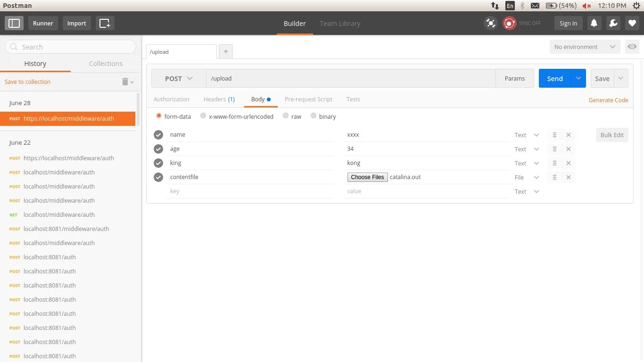Open the Tests tab
This screenshot has width=644, height=362.
pyautogui.click(x=353, y=99)
